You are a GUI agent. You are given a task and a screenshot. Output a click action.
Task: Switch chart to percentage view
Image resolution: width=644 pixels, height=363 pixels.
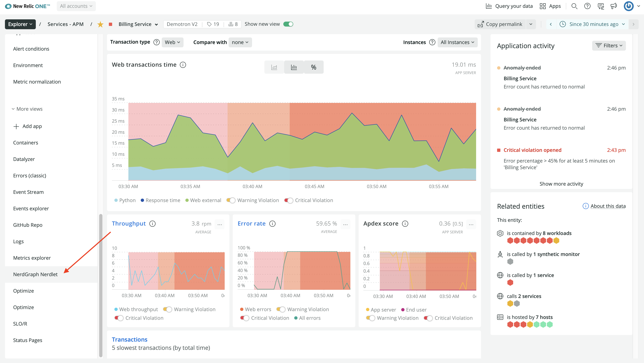coord(314,67)
